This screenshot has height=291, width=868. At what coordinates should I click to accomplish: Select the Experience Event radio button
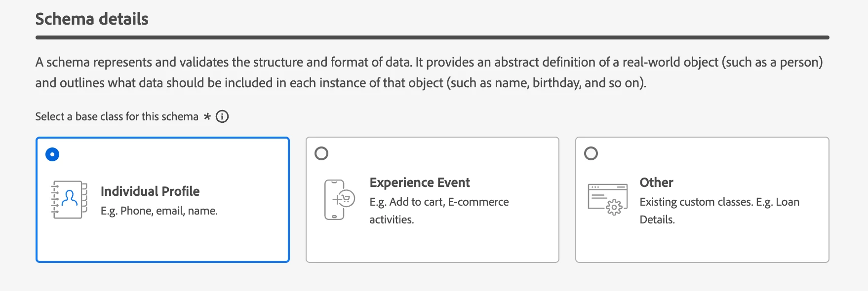click(321, 153)
